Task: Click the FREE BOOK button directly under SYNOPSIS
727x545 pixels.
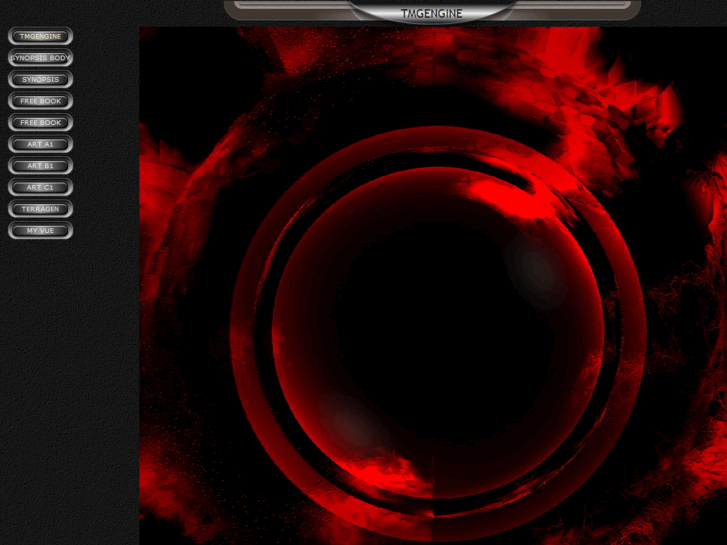Action: coord(40,101)
